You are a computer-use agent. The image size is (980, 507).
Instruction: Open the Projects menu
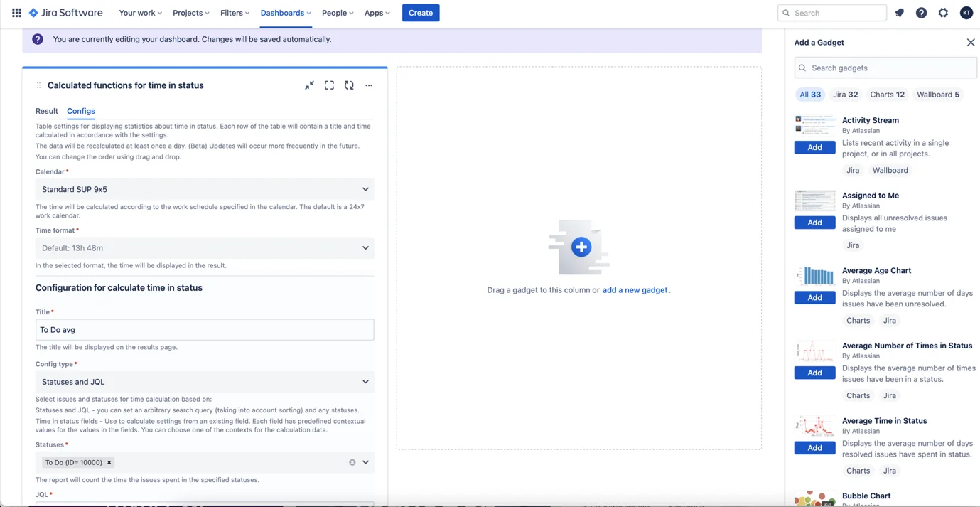(x=191, y=13)
